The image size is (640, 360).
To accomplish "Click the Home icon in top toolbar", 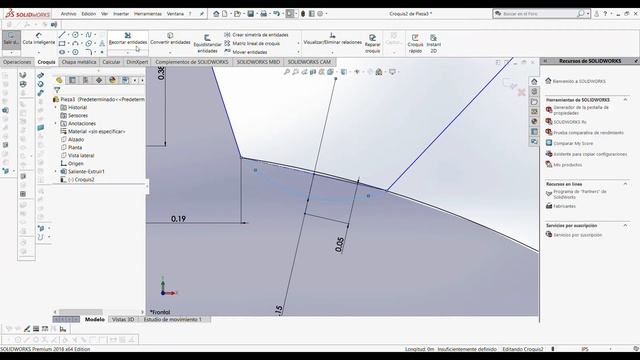I will click(216, 13).
